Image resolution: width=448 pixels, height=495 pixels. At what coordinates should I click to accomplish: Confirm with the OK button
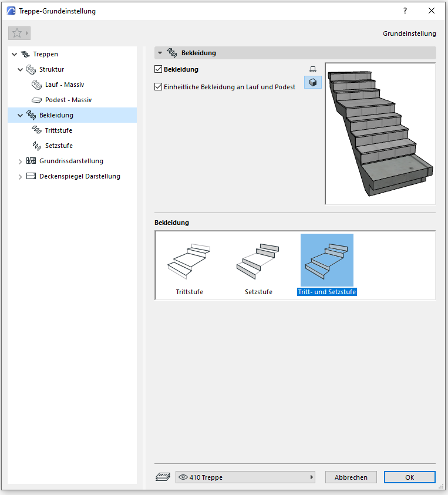(409, 477)
